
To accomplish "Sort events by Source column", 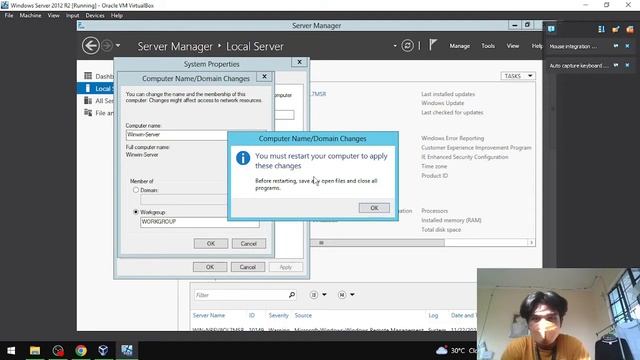I will pyautogui.click(x=303, y=316).
